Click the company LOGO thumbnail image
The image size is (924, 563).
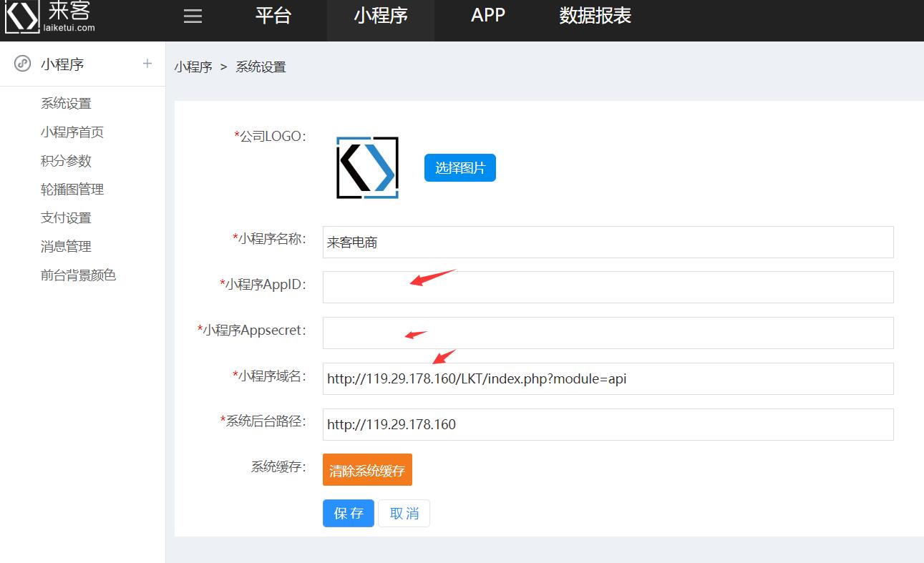367,167
